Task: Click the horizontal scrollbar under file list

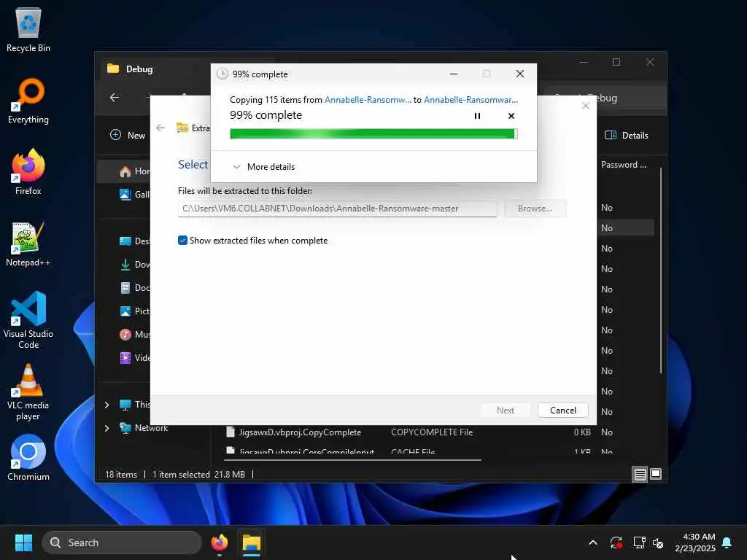Action: (x=352, y=460)
